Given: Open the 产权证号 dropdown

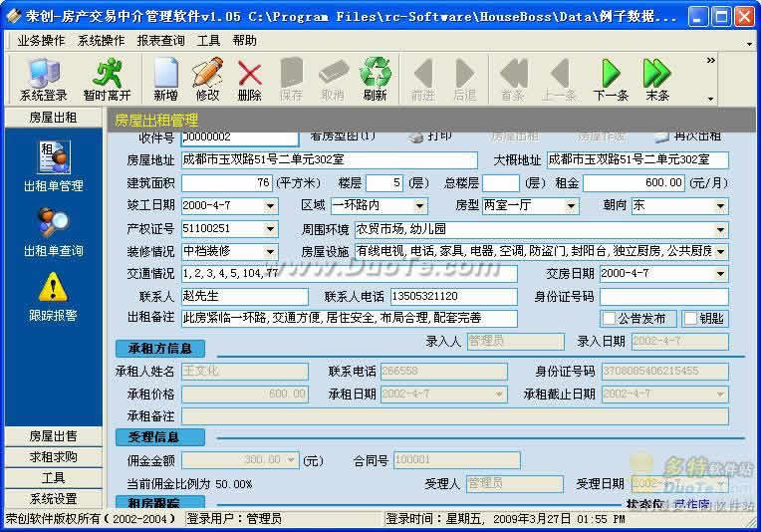Looking at the screenshot, I should point(270,228).
